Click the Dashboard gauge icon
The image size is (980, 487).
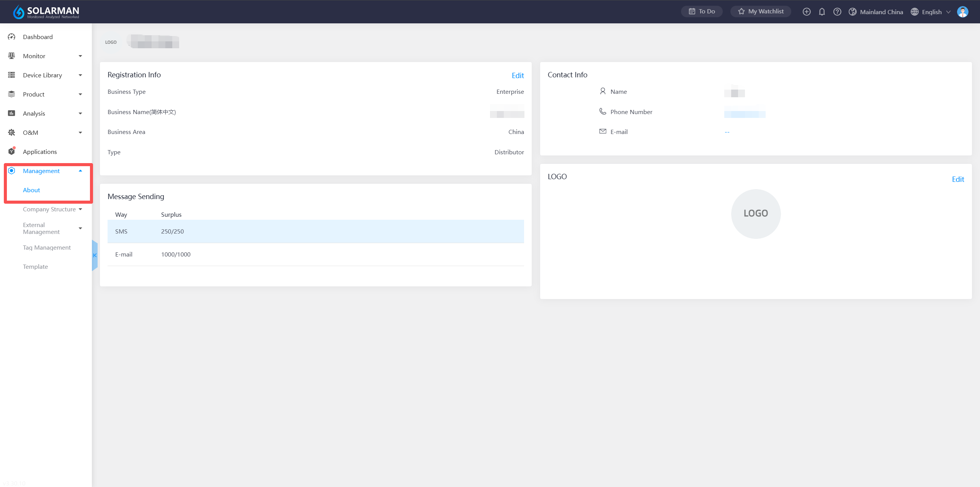(x=11, y=37)
